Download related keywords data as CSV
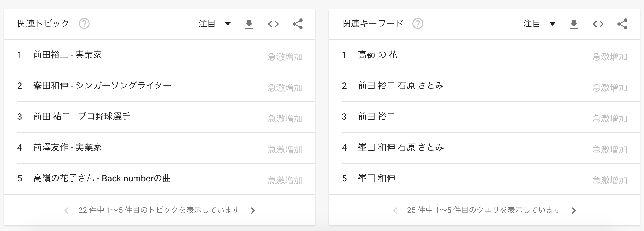 click(x=574, y=24)
